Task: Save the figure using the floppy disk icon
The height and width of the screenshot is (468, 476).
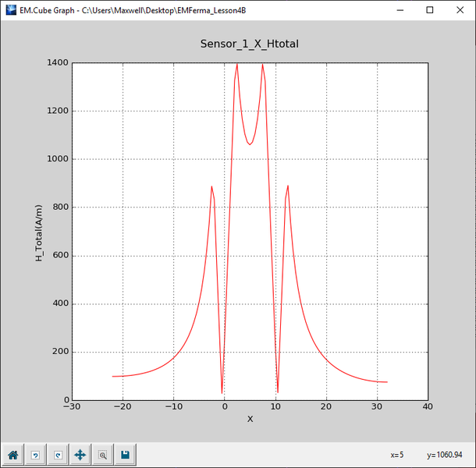Action: click(x=125, y=454)
